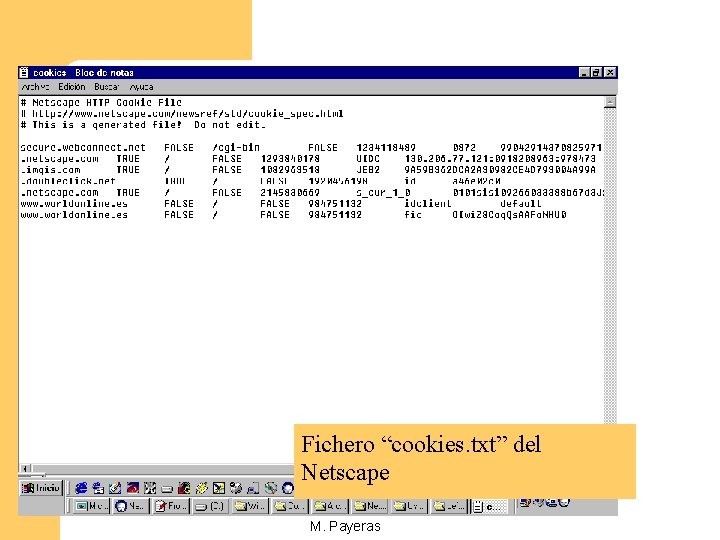Click the 'fic' cookie name
The width and height of the screenshot is (720, 540).
pyautogui.click(x=413, y=214)
